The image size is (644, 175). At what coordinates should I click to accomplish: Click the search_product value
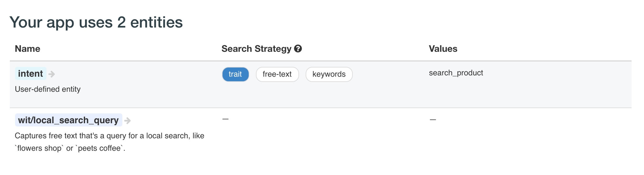pos(456,73)
